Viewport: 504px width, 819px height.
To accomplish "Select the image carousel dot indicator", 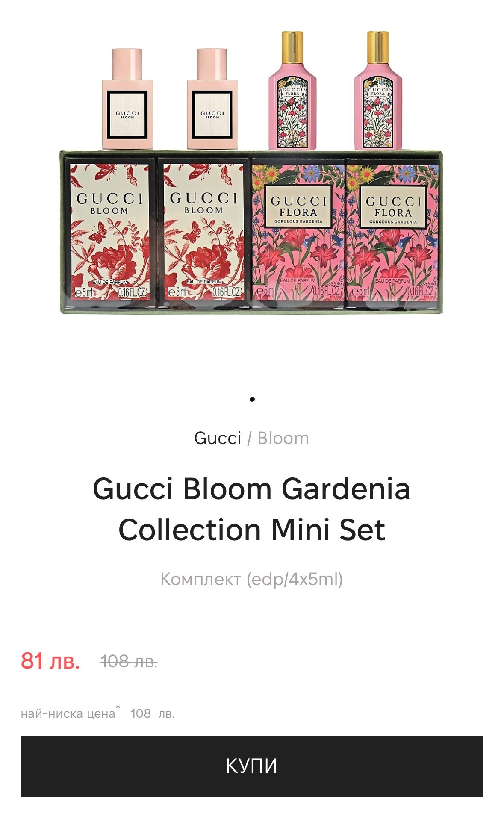I will [252, 399].
